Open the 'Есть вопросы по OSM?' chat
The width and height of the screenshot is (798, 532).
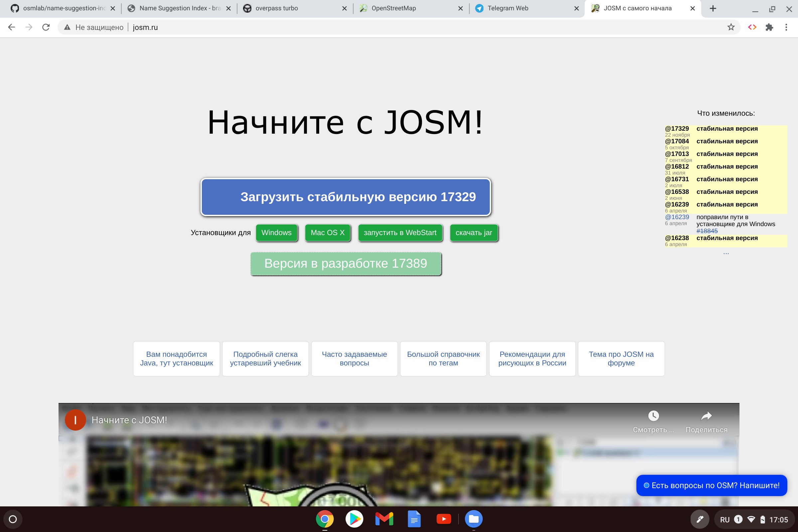pos(712,485)
